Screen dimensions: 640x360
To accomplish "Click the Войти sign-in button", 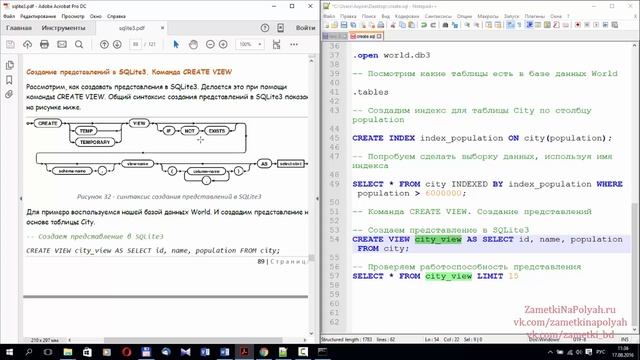I will [305, 28].
